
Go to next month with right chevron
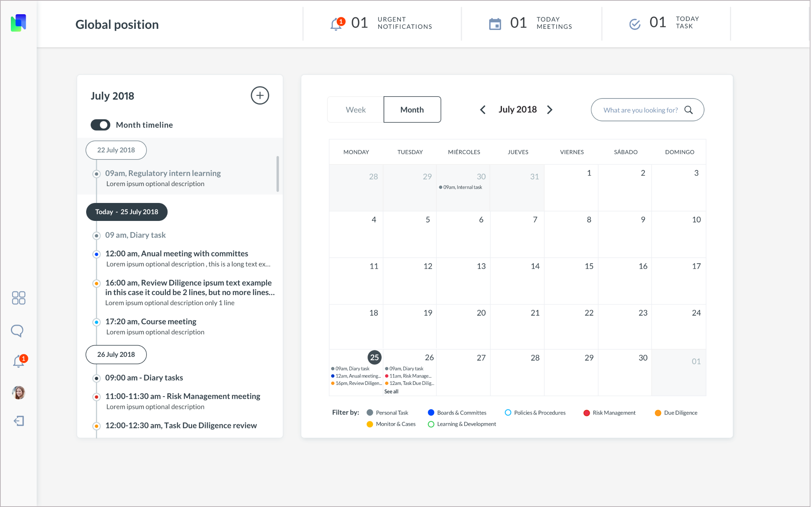point(550,109)
